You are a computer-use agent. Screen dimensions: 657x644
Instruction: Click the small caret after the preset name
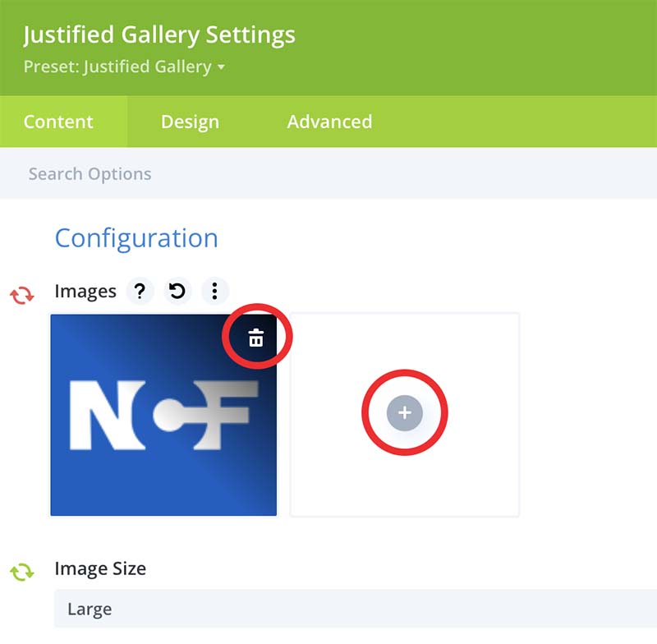(x=221, y=67)
